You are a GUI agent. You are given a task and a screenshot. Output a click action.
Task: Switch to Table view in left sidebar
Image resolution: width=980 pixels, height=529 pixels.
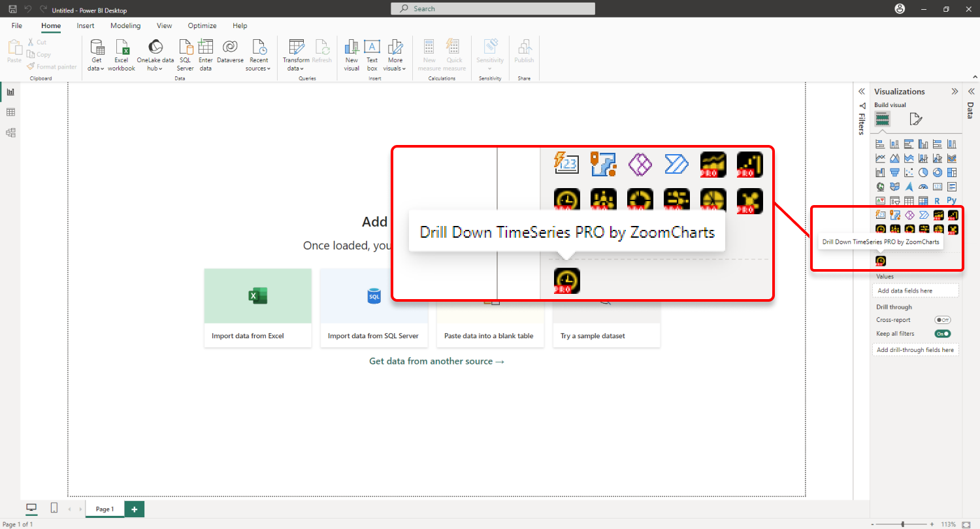pyautogui.click(x=10, y=112)
